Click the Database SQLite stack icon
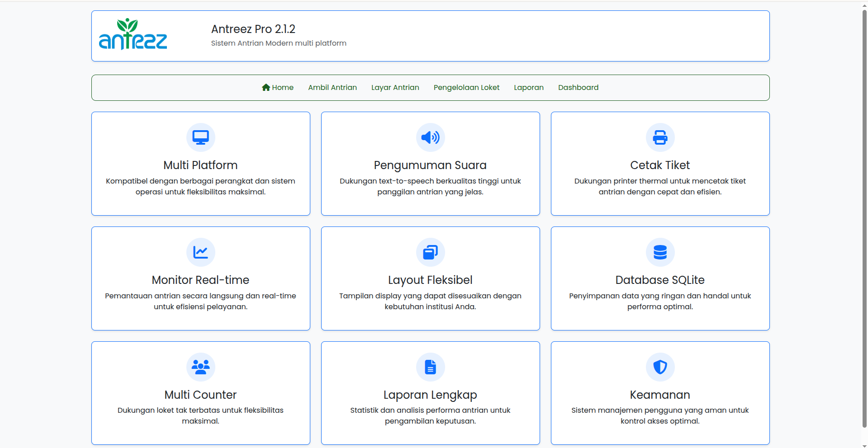 click(x=660, y=252)
